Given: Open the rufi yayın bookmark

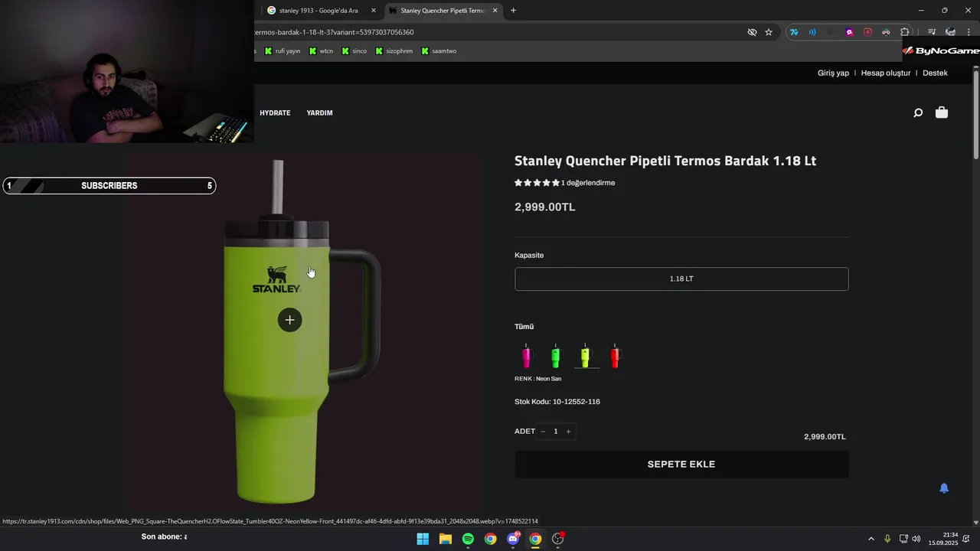Looking at the screenshot, I should coord(283,51).
